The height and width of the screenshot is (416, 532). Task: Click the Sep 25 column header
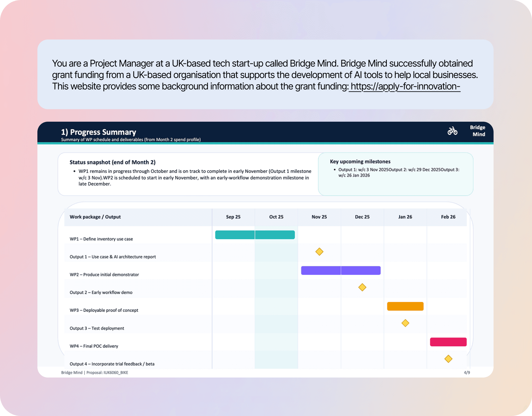[233, 217]
